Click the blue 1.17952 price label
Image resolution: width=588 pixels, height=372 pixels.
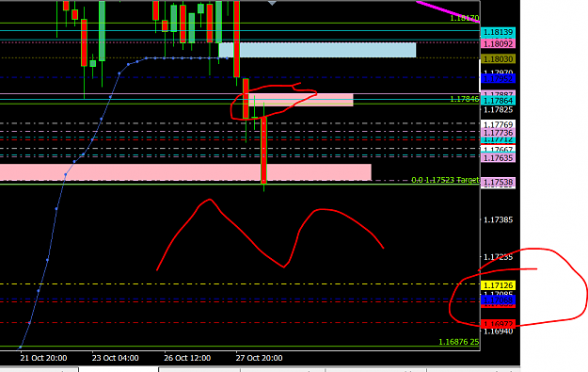click(x=498, y=79)
